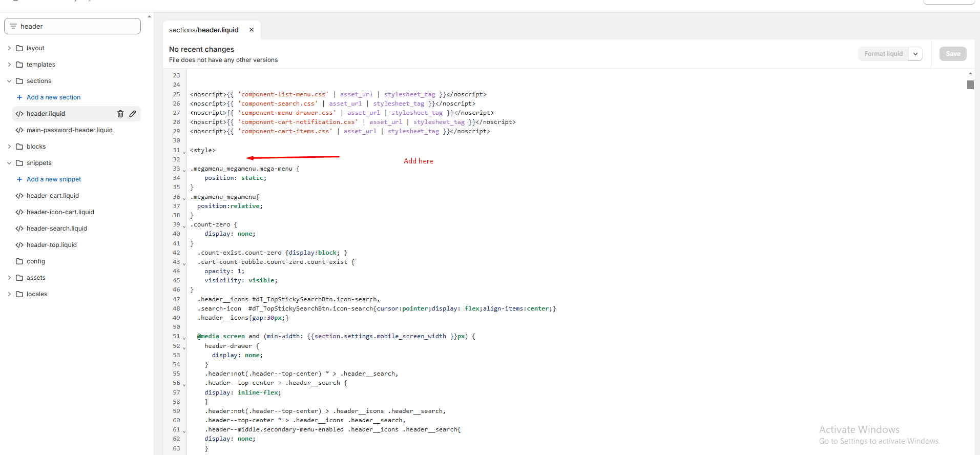
Task: Expand the locales folder chevron
Action: pos(9,294)
